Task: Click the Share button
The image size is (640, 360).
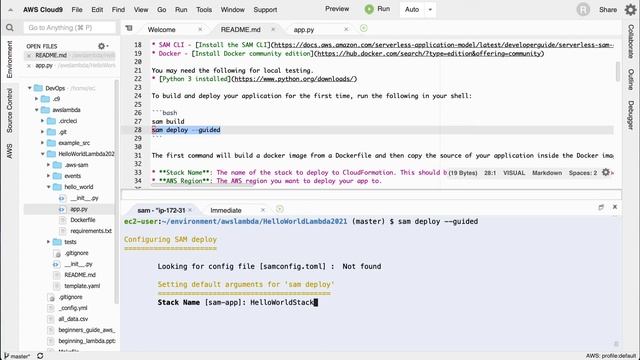Action: (608, 10)
